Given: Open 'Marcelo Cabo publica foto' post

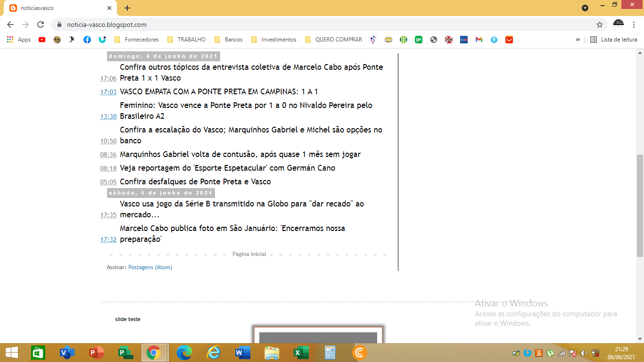Looking at the screenshot, I should click(x=232, y=234).
